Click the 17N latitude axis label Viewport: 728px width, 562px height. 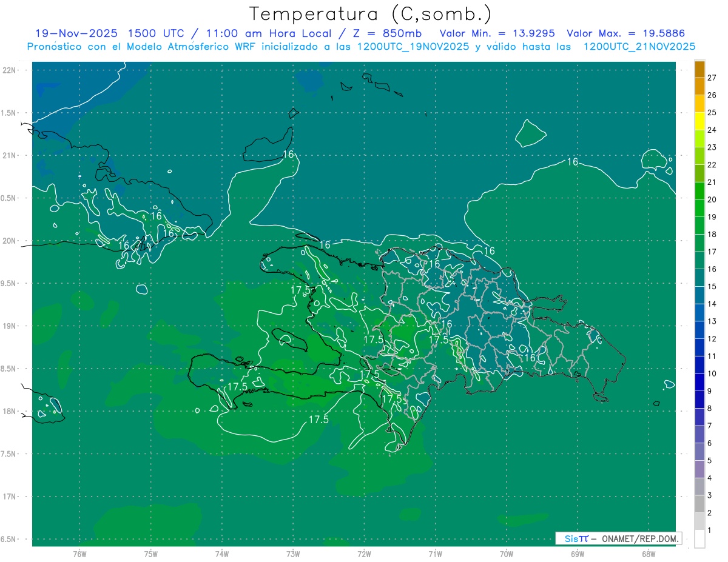tap(10, 497)
